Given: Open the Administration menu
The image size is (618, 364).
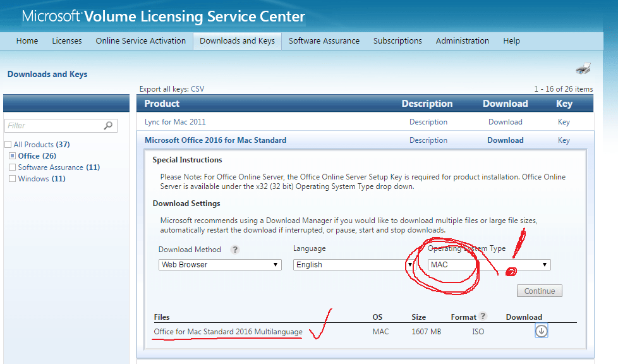Looking at the screenshot, I should [x=462, y=40].
